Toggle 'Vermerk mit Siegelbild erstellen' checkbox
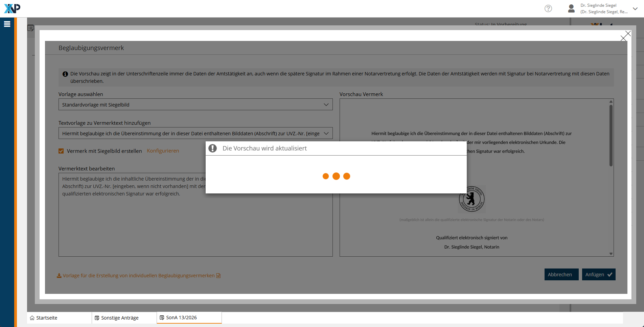The width and height of the screenshot is (644, 327). tap(61, 151)
